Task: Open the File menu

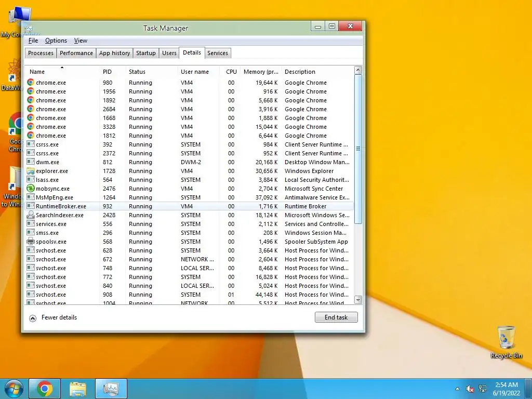Action: (33, 41)
